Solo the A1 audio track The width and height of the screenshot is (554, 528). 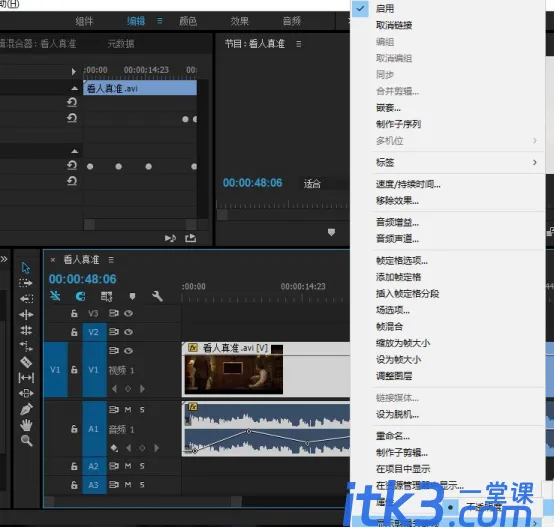coord(142,410)
